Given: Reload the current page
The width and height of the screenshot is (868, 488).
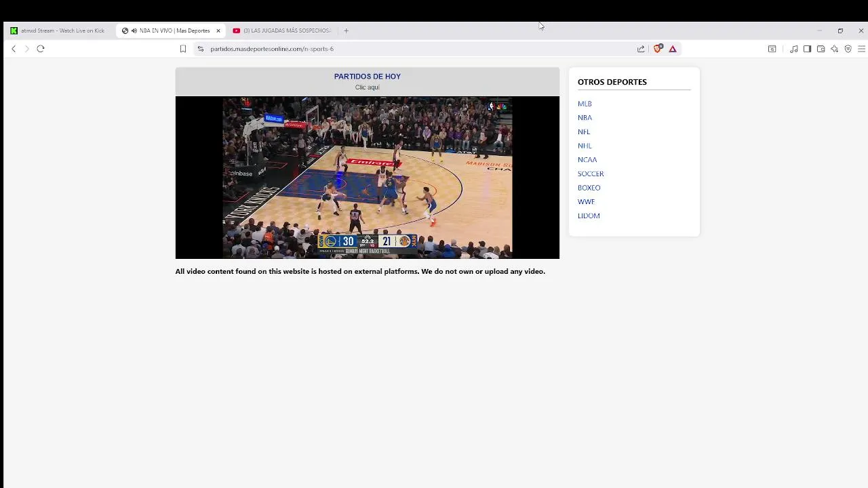Looking at the screenshot, I should [x=41, y=49].
